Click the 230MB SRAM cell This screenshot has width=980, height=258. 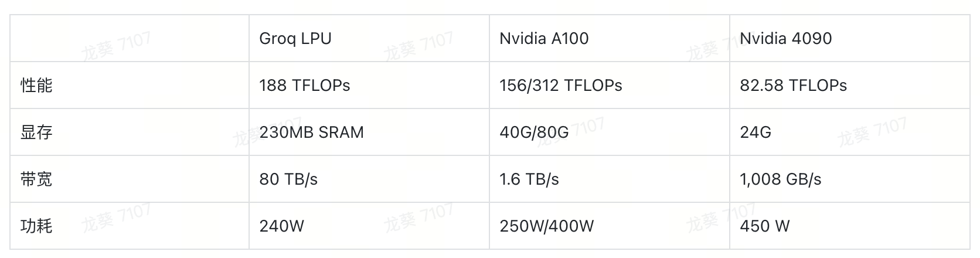[369, 132]
